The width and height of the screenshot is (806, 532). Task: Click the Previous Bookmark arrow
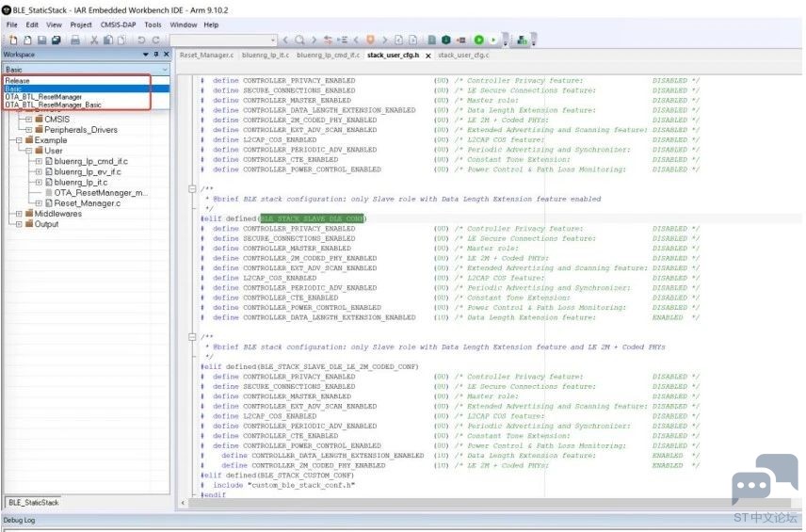tap(356, 40)
